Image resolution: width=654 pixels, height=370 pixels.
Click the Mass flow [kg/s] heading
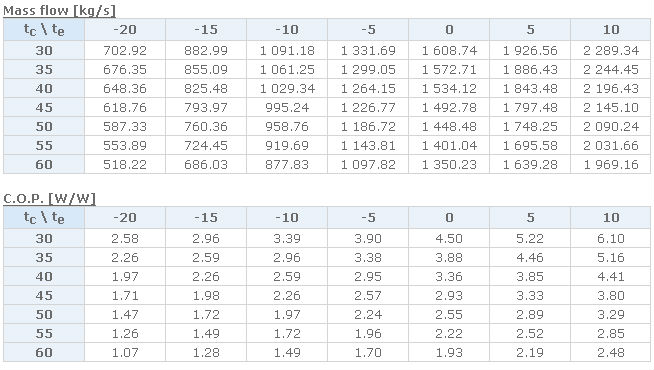[x=59, y=10]
